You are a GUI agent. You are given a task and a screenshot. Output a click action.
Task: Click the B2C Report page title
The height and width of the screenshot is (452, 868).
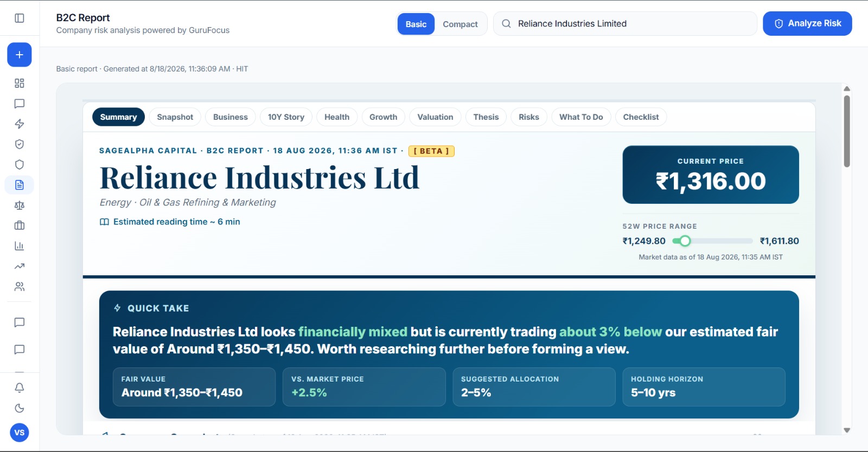[83, 18]
